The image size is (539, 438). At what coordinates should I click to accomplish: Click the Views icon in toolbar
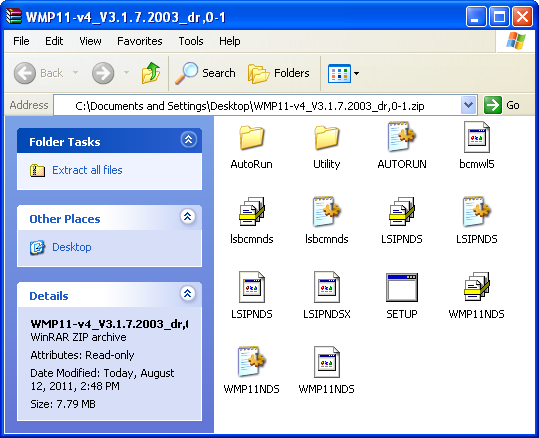tap(339, 73)
